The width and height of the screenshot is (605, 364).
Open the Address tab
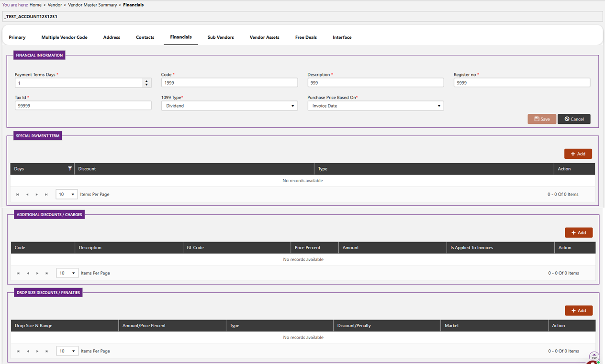click(112, 37)
